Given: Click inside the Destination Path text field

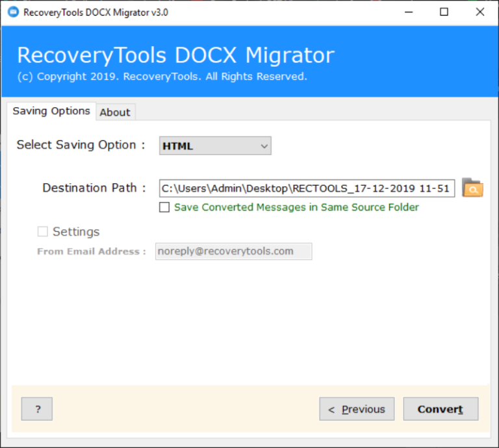Looking at the screenshot, I should click(x=306, y=188).
